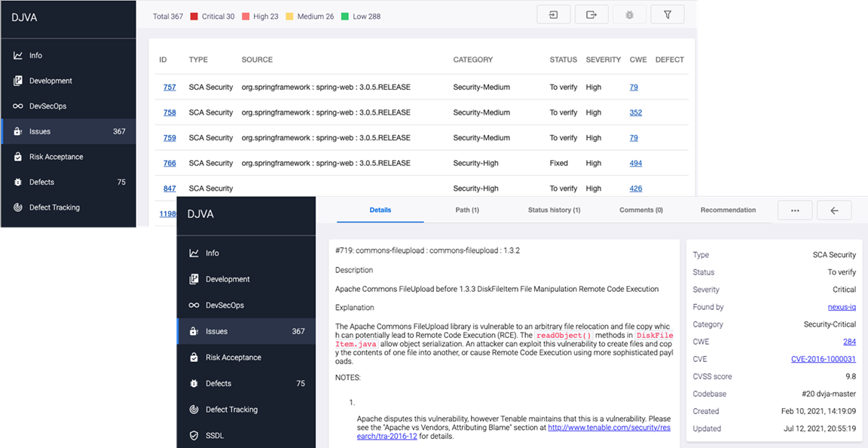Click the bug icon button in the top toolbar
Viewport: 868px width, 448px height.
click(x=629, y=15)
